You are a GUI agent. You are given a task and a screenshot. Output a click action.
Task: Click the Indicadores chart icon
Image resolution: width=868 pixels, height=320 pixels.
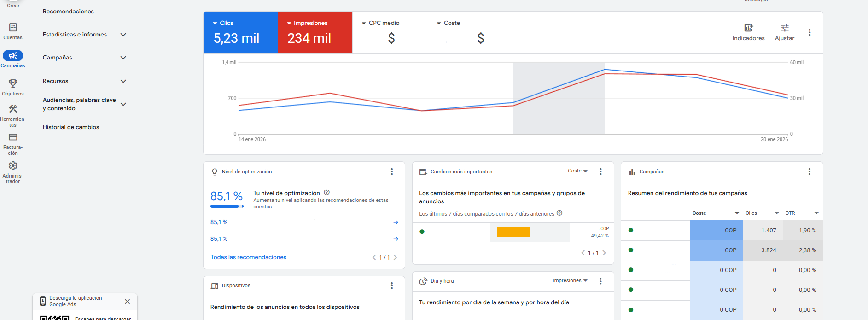tap(748, 28)
